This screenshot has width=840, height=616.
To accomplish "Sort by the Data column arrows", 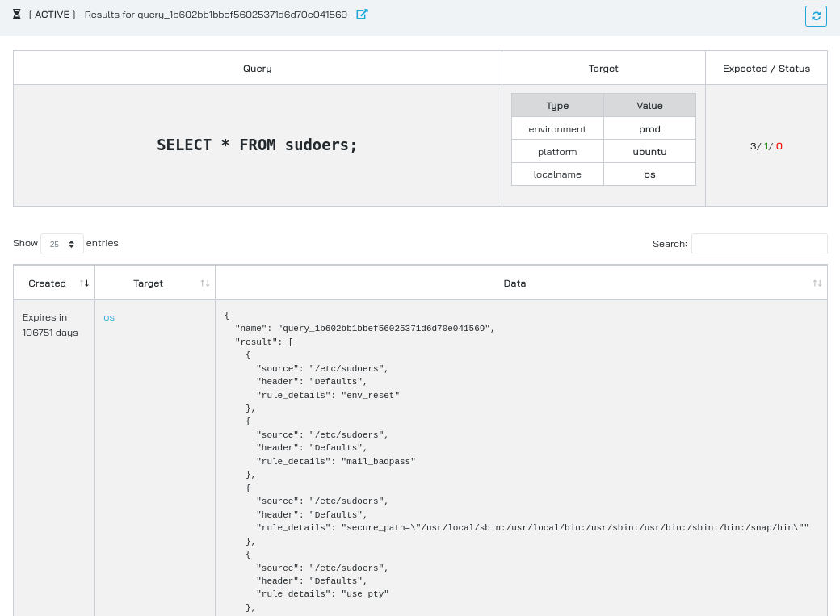I will coord(817,283).
